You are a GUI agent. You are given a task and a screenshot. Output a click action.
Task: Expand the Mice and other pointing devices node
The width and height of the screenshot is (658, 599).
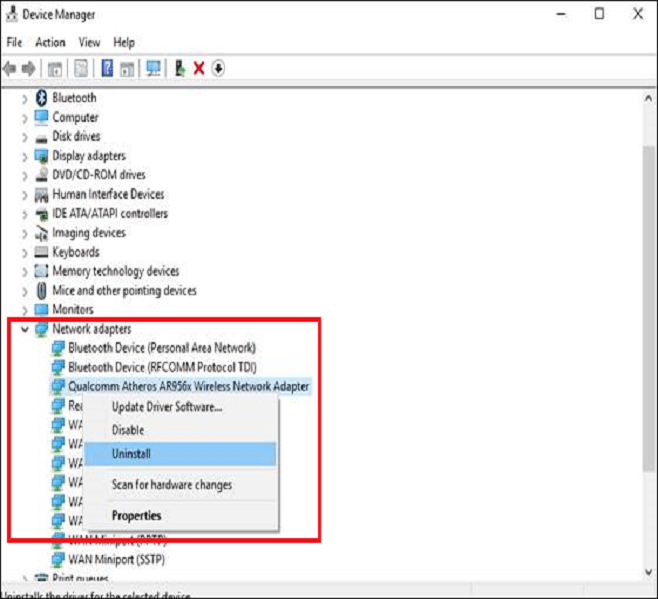pyautogui.click(x=24, y=291)
